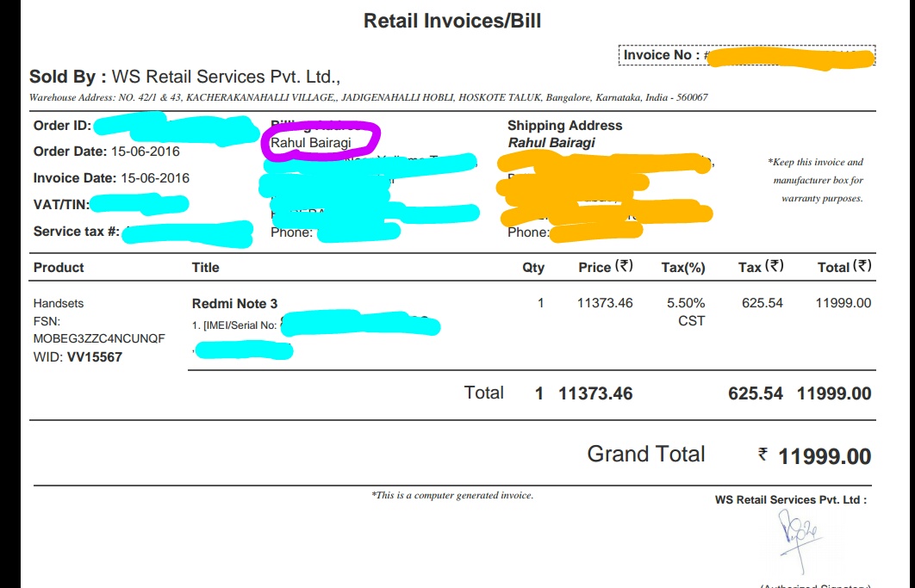The image size is (915, 588).
Task: Click the 'Total (₹)' column header
Action: (x=844, y=267)
